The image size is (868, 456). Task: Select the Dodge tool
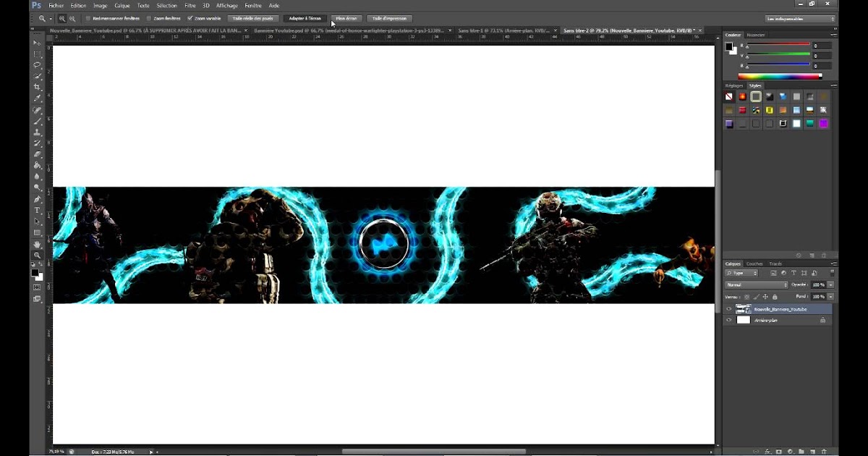coord(38,187)
